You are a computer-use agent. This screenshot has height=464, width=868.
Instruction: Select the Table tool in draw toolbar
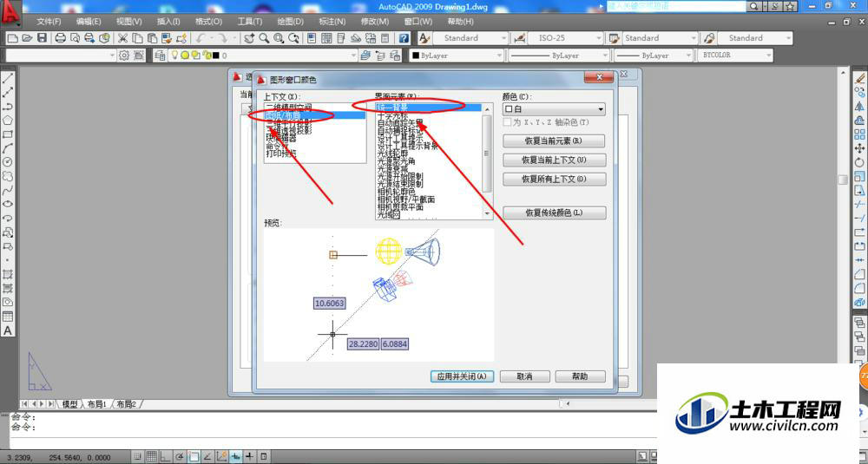tap(8, 317)
